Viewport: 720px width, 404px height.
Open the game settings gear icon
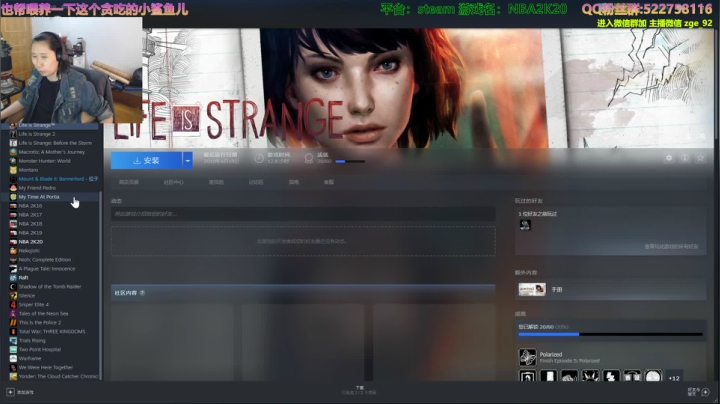pyautogui.click(x=669, y=158)
